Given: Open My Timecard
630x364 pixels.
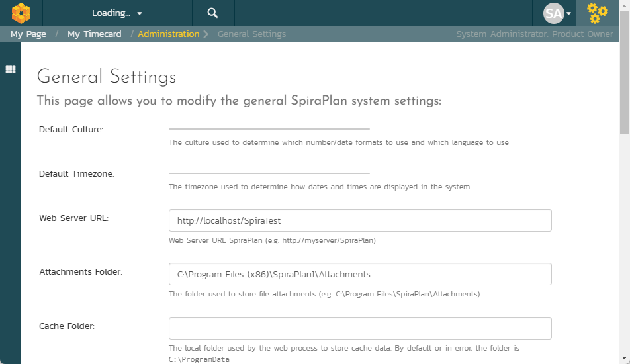Looking at the screenshot, I should [94, 34].
